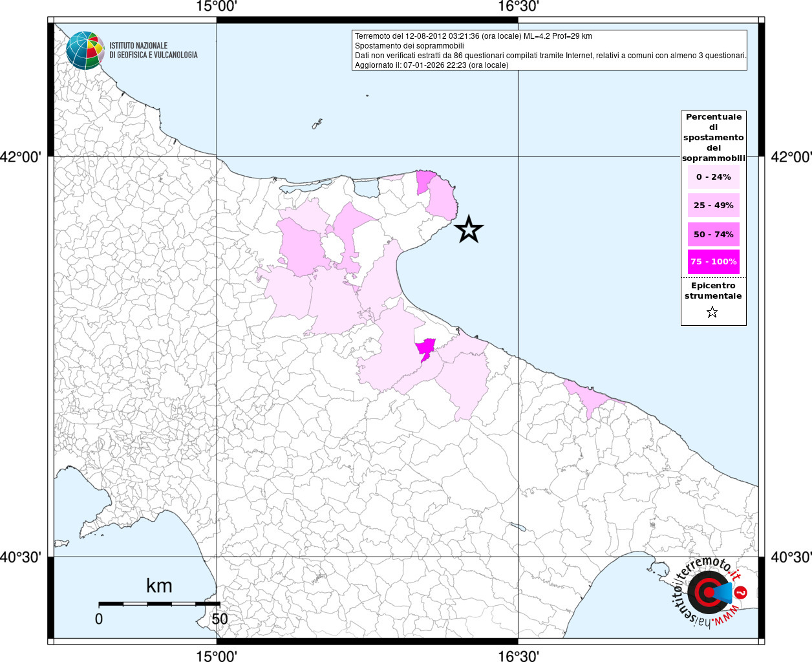This screenshot has width=812, height=662.
Task: Select the 50 - 74% legend swatch
Action: pyautogui.click(x=714, y=234)
